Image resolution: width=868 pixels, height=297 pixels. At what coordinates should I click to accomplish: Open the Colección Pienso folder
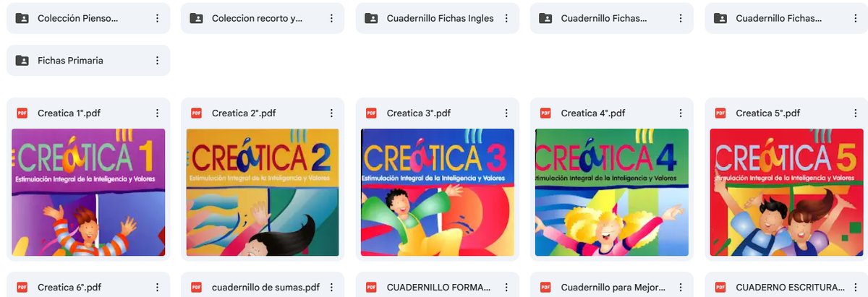tap(88, 18)
